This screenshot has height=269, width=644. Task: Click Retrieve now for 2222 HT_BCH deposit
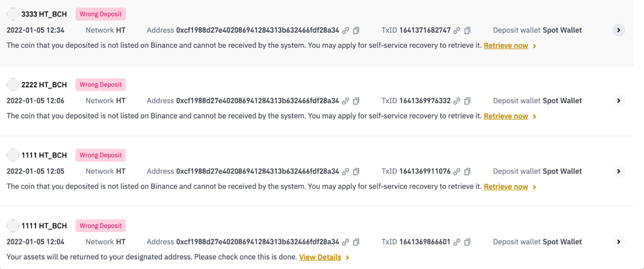506,116
